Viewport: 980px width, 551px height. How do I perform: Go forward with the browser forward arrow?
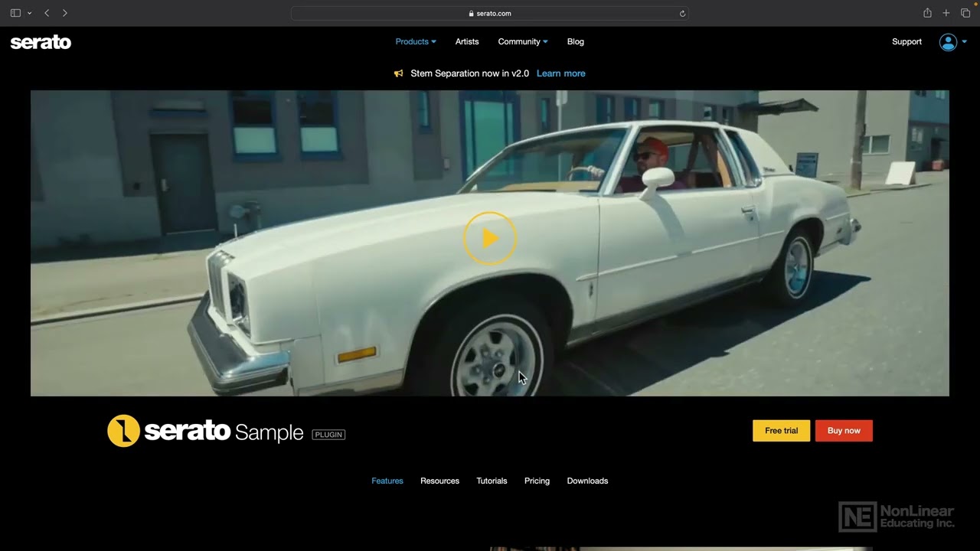[x=64, y=13]
